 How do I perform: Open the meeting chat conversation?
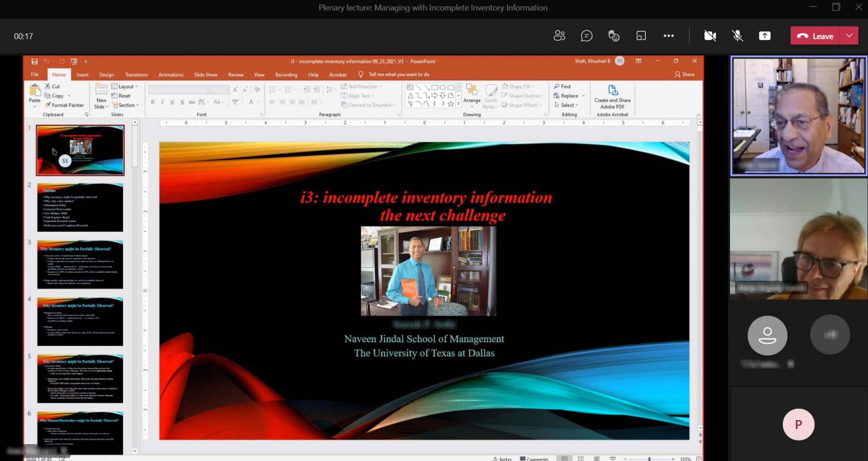pyautogui.click(x=586, y=36)
